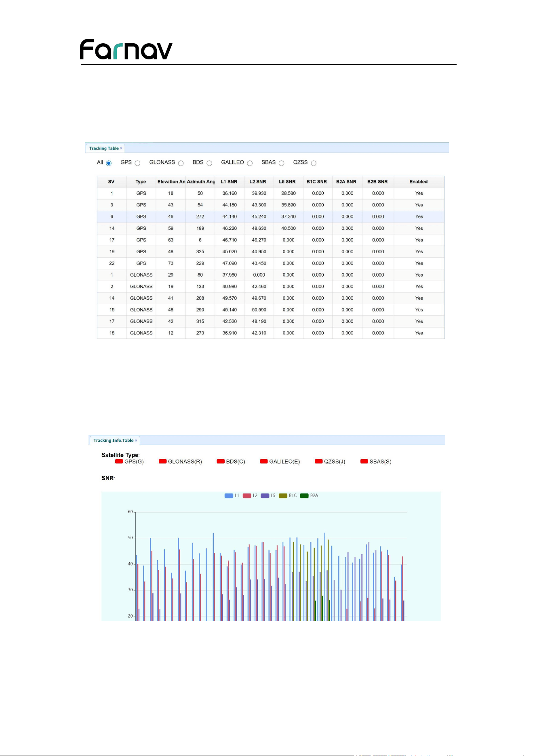This screenshot has height=756, width=535.
Task: Sort by the B1C SNR column header
Action: click(x=318, y=182)
